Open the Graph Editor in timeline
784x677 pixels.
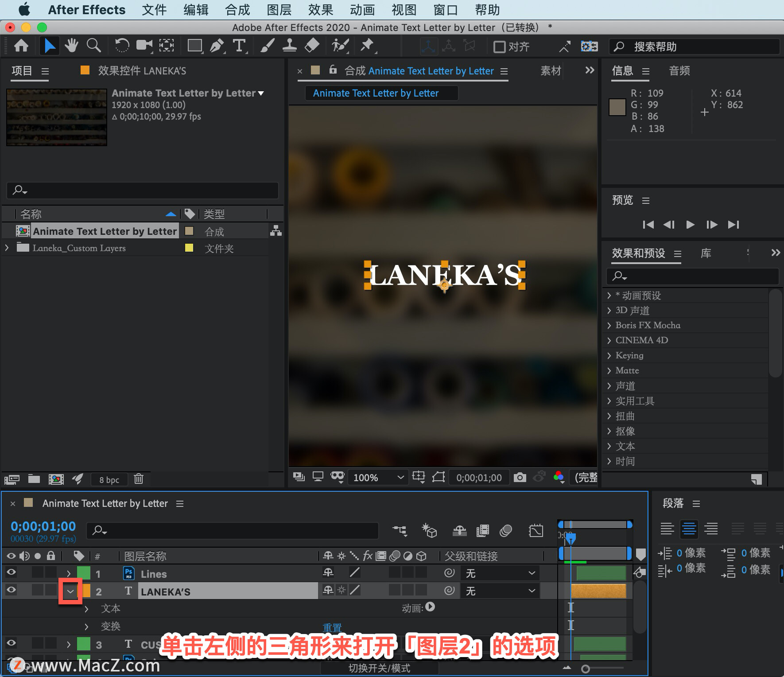tap(536, 530)
